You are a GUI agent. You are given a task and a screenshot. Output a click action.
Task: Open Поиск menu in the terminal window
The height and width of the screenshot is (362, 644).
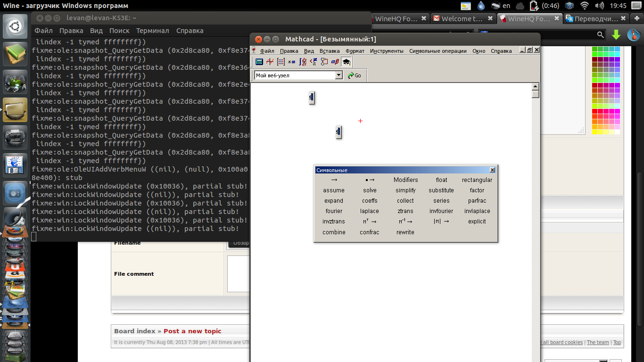point(119,31)
